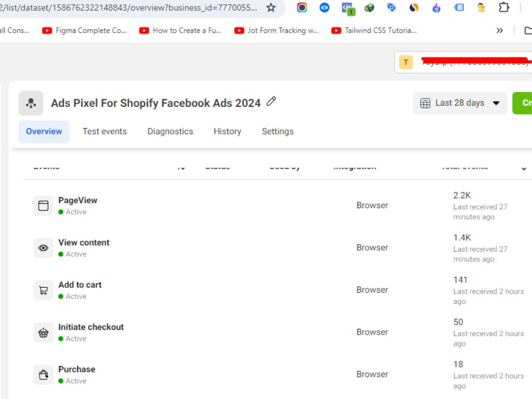Click the orange and dark swirl extension icon
Screen dimensions: 532x399
click(414, 7)
